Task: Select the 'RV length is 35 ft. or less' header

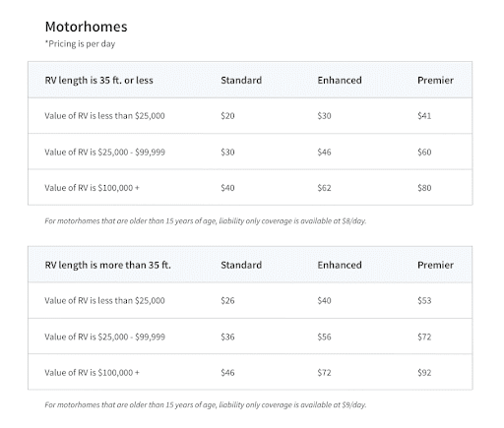Action: (98, 81)
